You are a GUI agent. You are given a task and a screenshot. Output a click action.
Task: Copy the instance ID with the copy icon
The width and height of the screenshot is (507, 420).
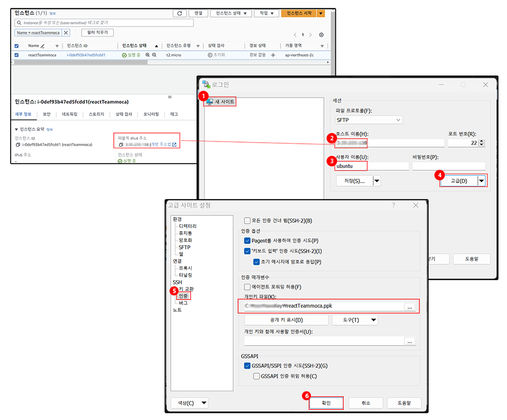pyautogui.click(x=18, y=145)
